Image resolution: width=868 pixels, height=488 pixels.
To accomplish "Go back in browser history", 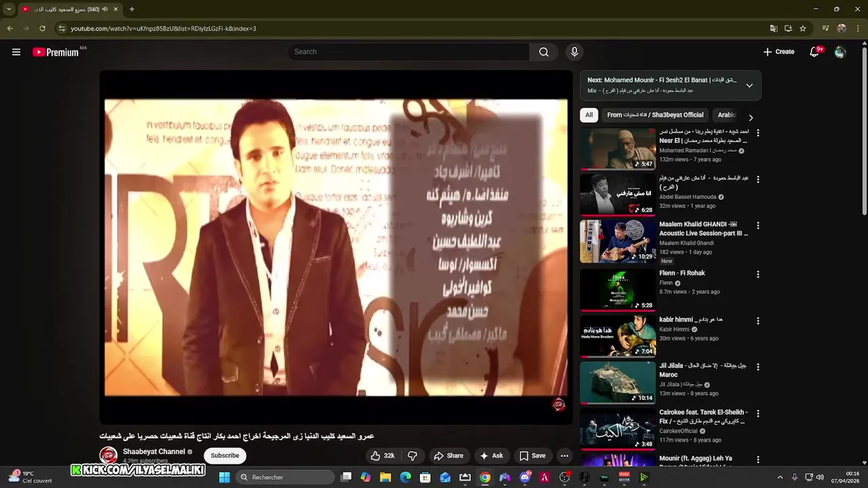I will coord(9,28).
